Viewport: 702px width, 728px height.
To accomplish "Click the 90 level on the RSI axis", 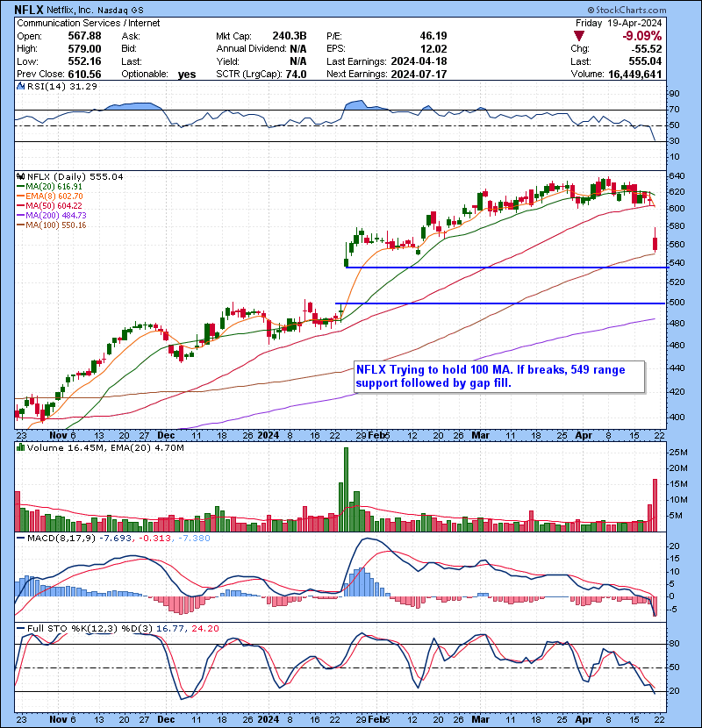I will 674,94.
